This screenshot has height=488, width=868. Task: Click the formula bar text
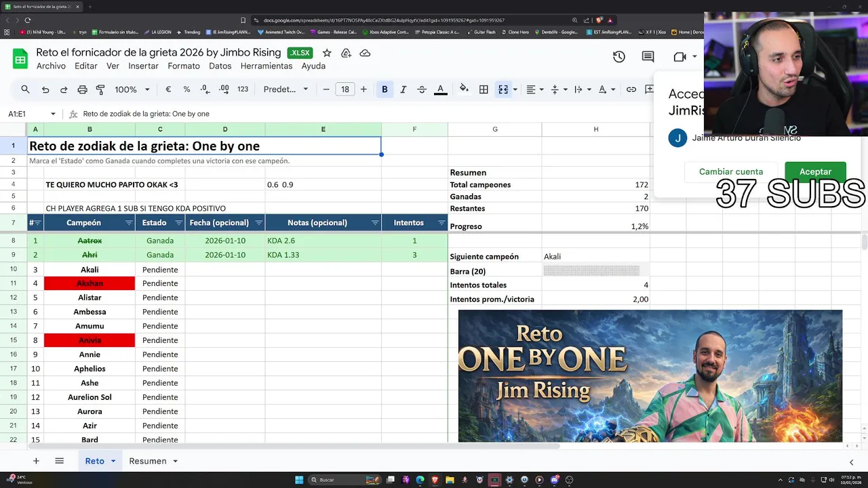[146, 114]
